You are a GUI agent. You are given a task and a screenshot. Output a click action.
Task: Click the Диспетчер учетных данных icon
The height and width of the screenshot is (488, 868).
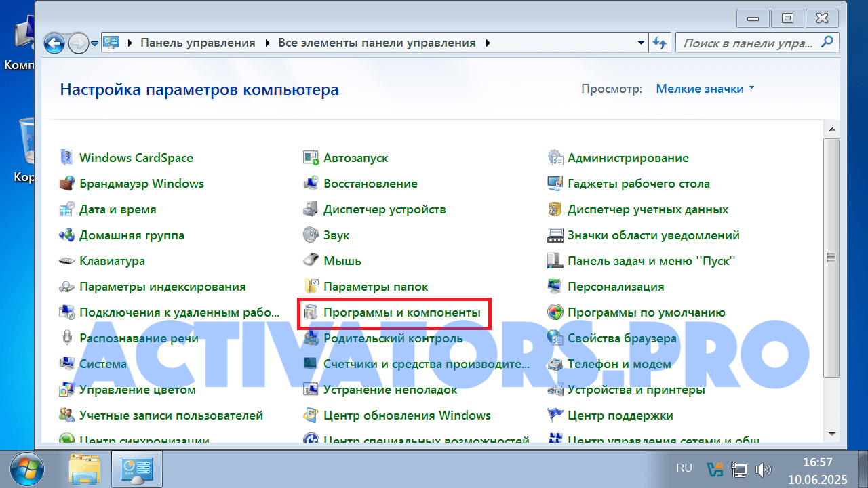555,209
